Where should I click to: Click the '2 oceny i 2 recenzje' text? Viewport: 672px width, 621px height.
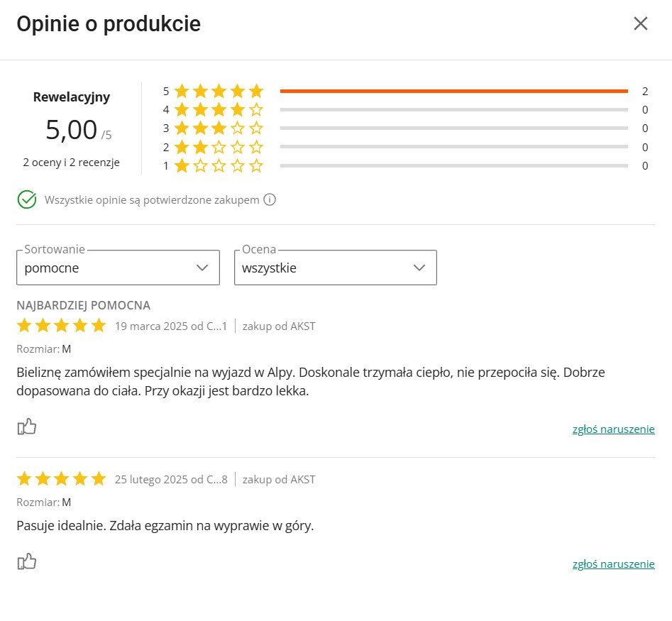click(x=71, y=162)
